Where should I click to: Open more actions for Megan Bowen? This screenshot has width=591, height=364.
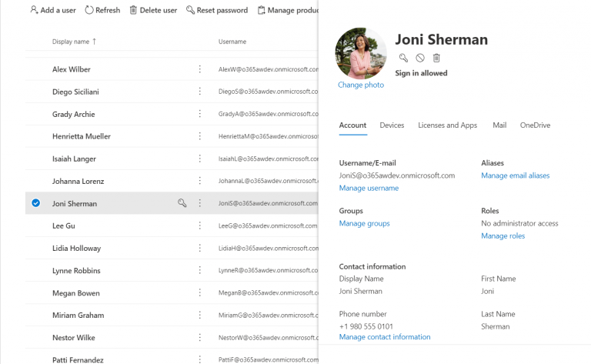pos(200,292)
